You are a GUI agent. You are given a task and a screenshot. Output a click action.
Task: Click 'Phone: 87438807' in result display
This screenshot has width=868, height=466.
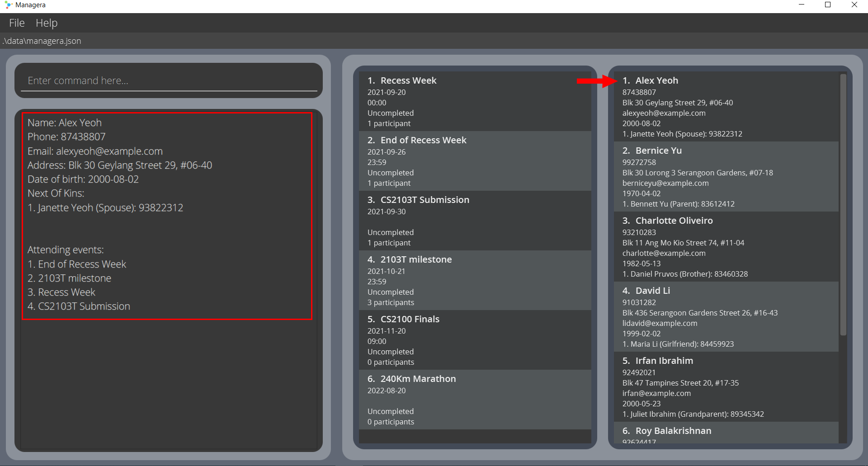click(66, 137)
